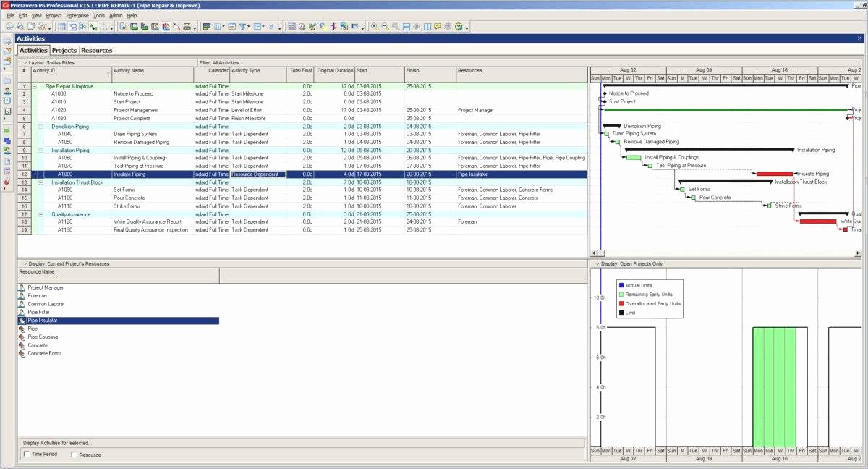The width and height of the screenshot is (868, 469).
Task: Sort by the Total Float column header
Action: (x=300, y=71)
